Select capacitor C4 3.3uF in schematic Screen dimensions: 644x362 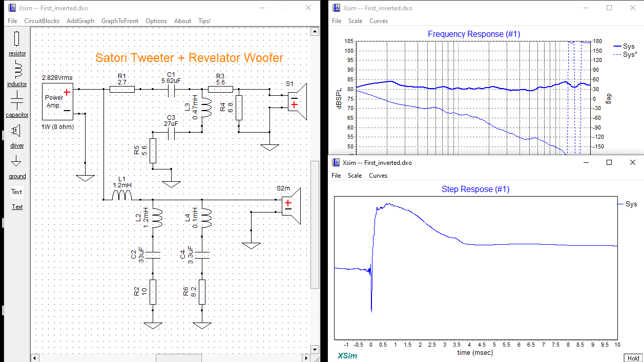202,255
